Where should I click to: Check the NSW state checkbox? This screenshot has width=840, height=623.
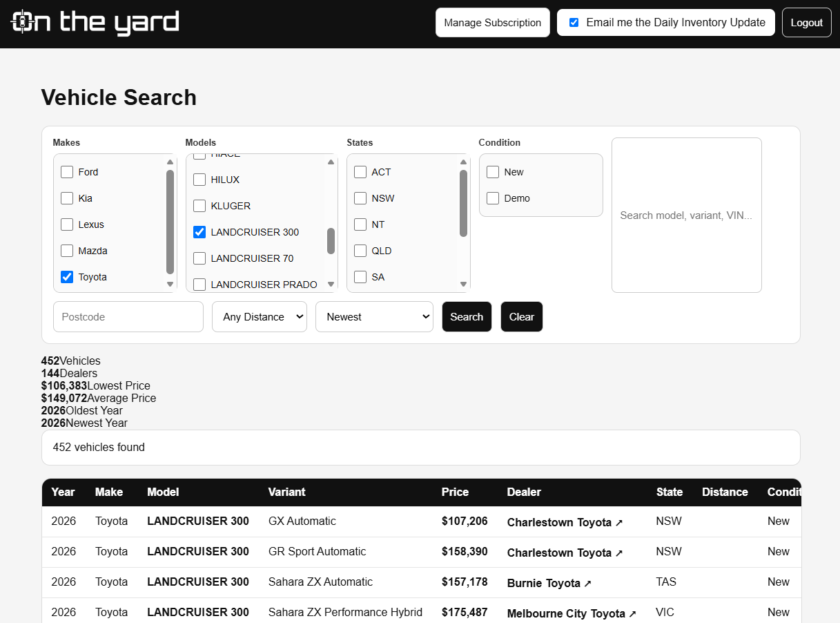[x=360, y=198]
